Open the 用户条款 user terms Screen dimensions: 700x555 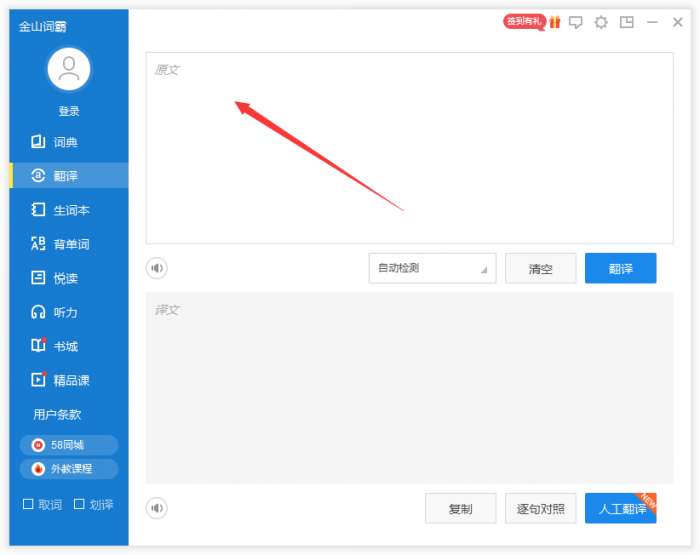click(x=57, y=414)
